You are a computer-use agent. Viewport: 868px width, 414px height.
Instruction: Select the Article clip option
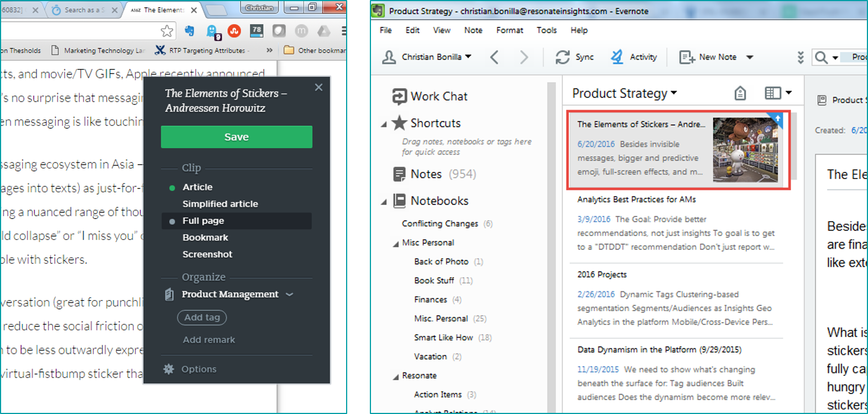click(x=197, y=187)
